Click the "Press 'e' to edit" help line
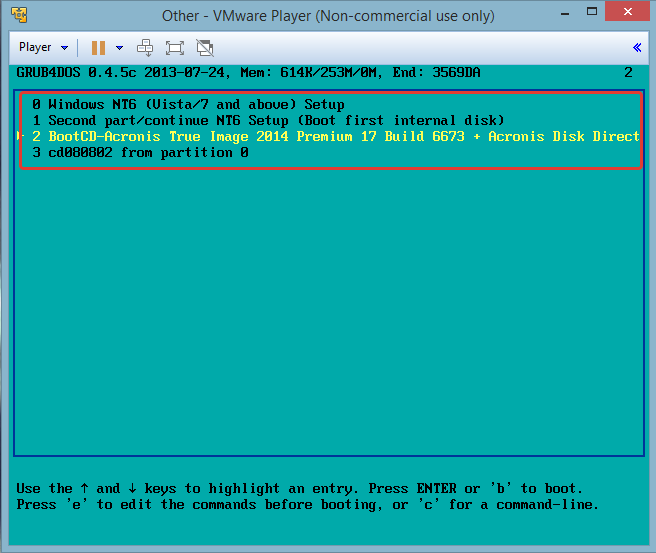Image resolution: width=656 pixels, height=553 pixels. pos(308,504)
